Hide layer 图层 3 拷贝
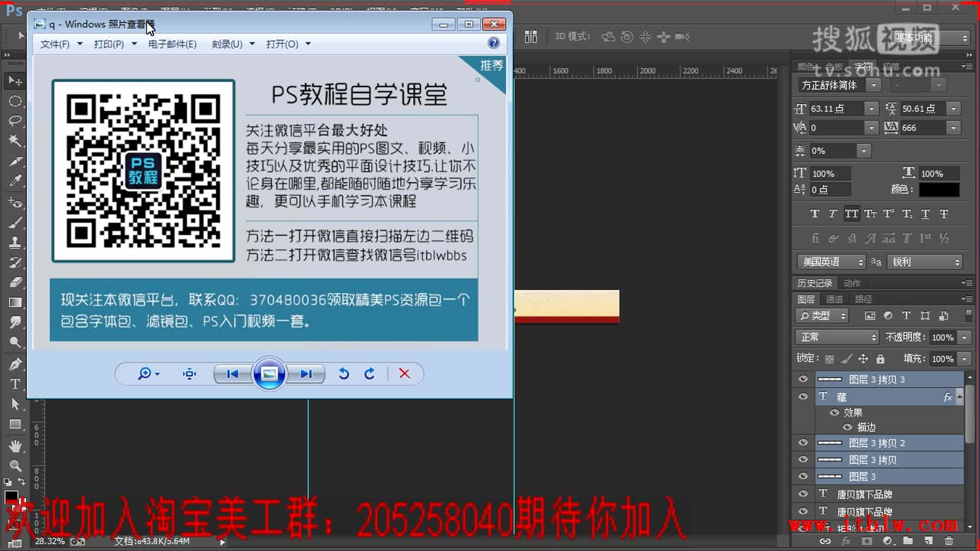The height and width of the screenshot is (551, 980). pos(803,460)
